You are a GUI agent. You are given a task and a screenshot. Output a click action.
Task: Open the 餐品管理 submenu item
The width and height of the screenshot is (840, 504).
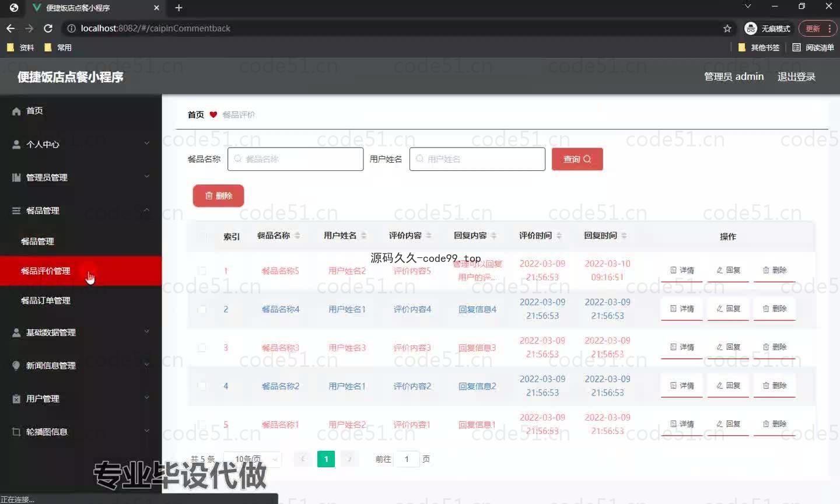click(80, 241)
